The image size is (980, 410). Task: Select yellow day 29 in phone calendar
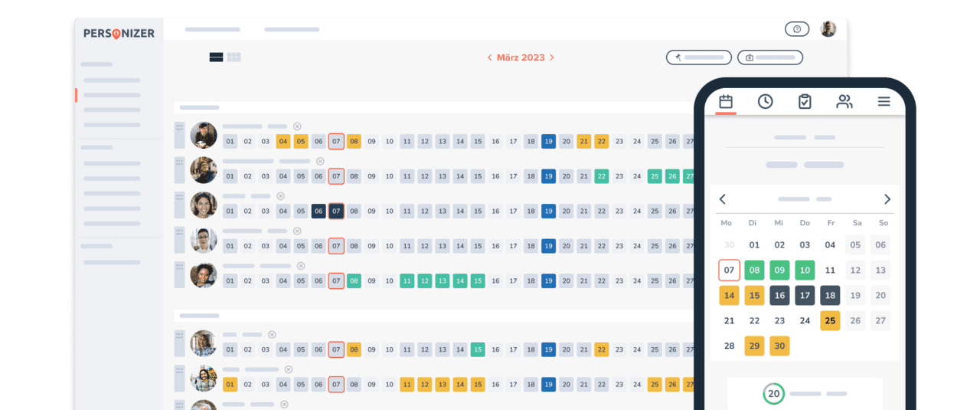pos(754,346)
